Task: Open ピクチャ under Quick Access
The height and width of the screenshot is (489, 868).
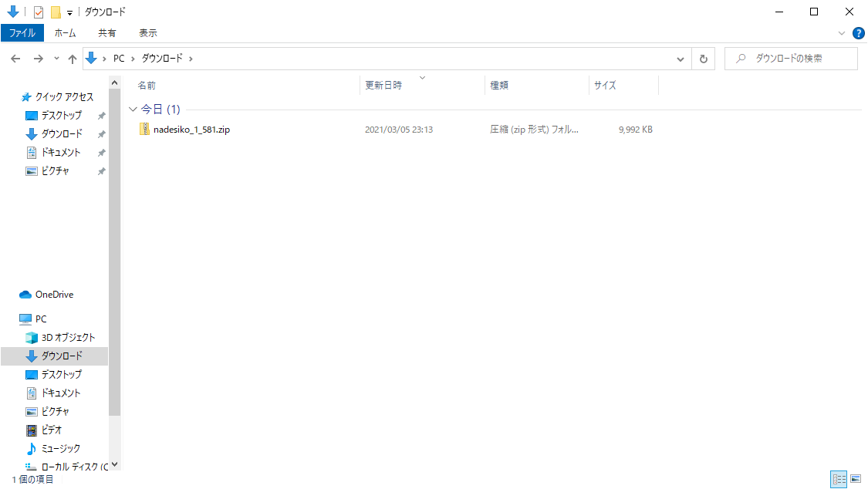Action: click(x=56, y=171)
